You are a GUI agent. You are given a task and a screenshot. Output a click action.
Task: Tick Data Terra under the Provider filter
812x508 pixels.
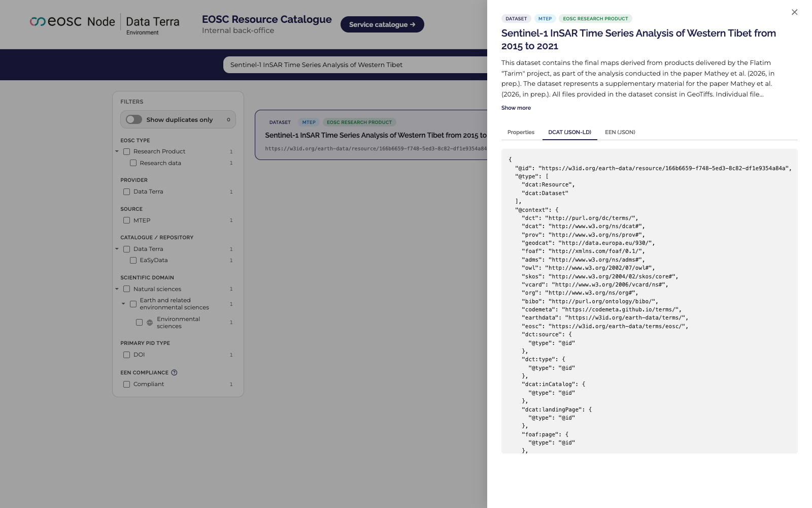point(126,192)
